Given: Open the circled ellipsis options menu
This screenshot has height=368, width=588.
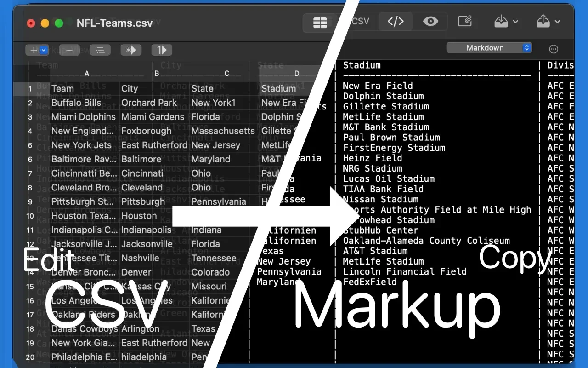Looking at the screenshot, I should pyautogui.click(x=554, y=49).
